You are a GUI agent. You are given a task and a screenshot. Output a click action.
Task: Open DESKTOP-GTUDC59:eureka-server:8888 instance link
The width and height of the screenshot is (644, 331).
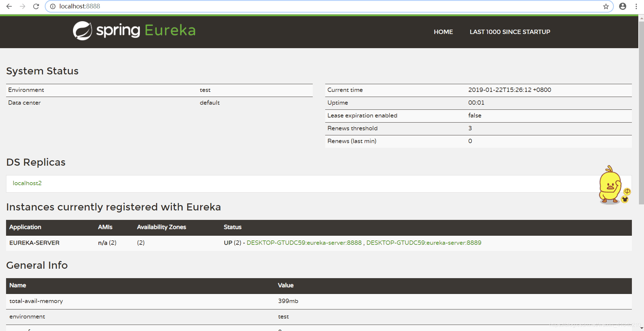point(304,243)
